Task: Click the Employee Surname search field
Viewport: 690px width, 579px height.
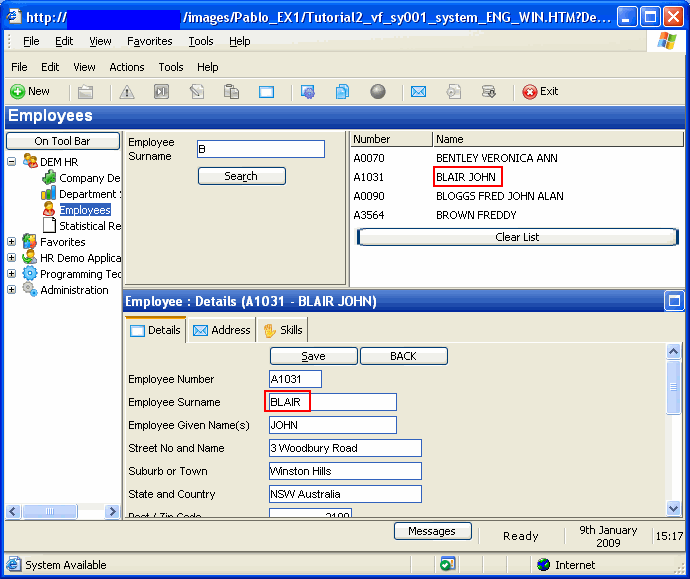Action: [x=261, y=149]
